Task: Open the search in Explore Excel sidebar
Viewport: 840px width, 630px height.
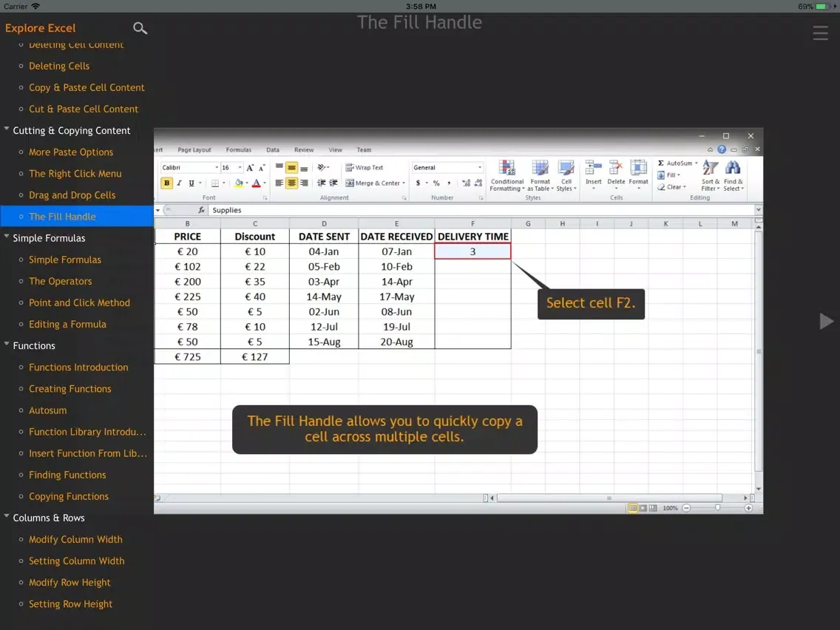Action: pos(140,28)
